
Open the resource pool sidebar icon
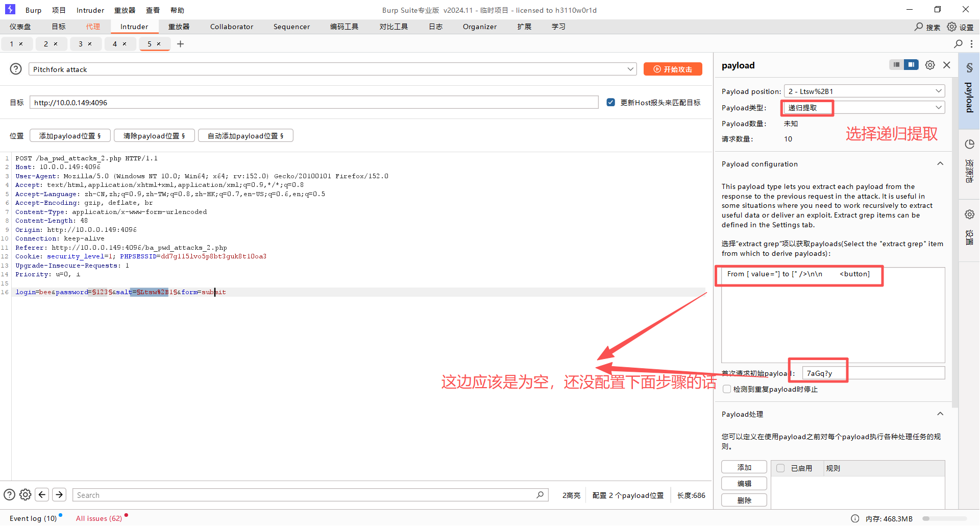point(969,144)
